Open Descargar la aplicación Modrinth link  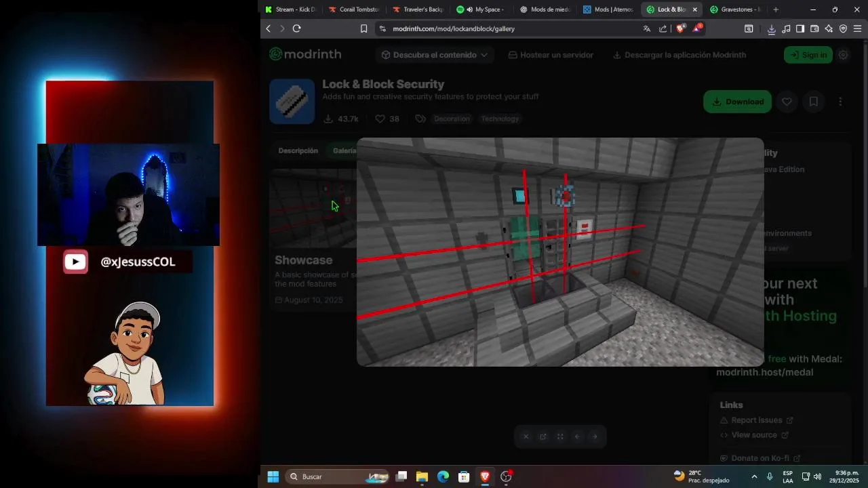tap(679, 55)
